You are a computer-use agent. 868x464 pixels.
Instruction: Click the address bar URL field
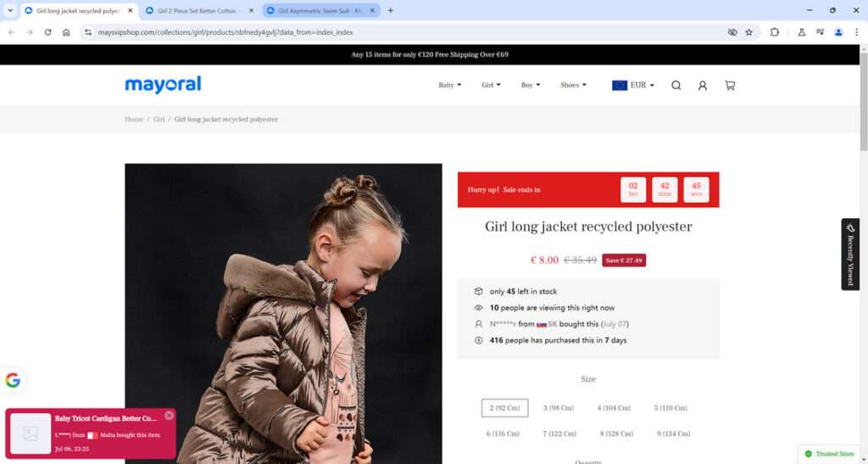(x=404, y=32)
